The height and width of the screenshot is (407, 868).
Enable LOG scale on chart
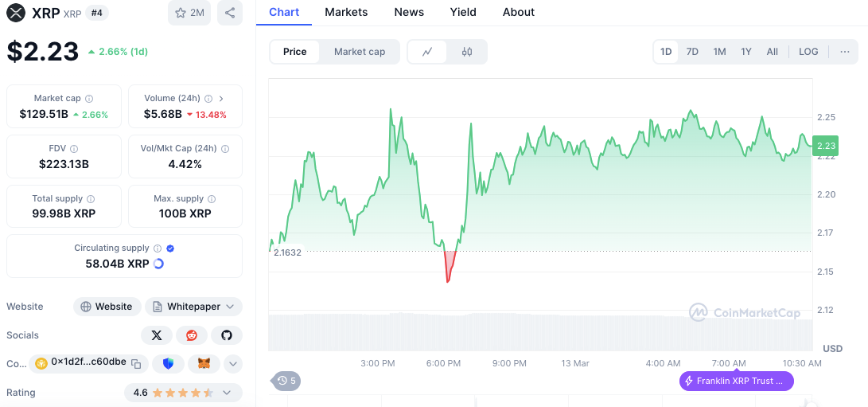point(808,52)
